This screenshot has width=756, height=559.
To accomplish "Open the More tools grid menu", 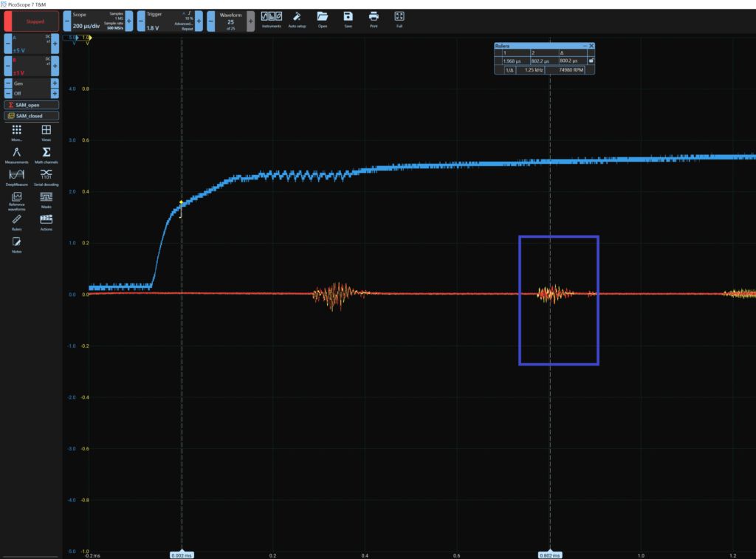I will point(16,132).
